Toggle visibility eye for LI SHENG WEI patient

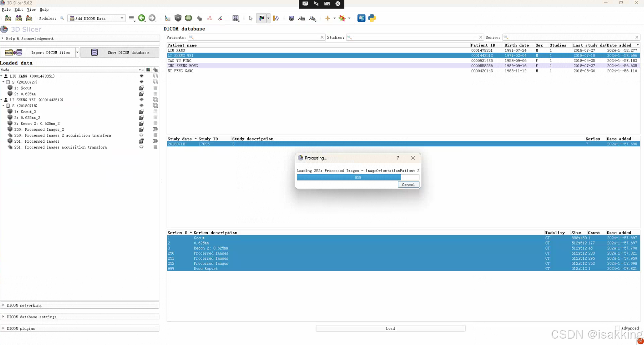coord(141,100)
